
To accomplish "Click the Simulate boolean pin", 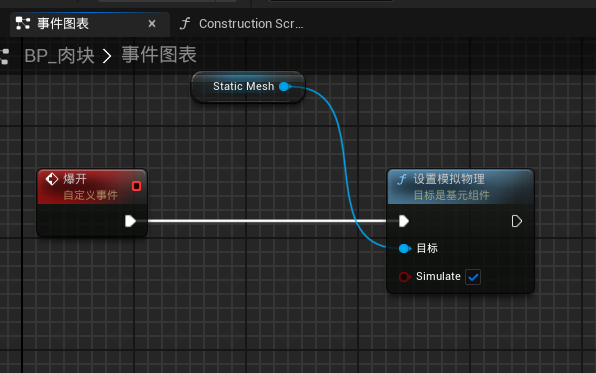I will pos(405,276).
